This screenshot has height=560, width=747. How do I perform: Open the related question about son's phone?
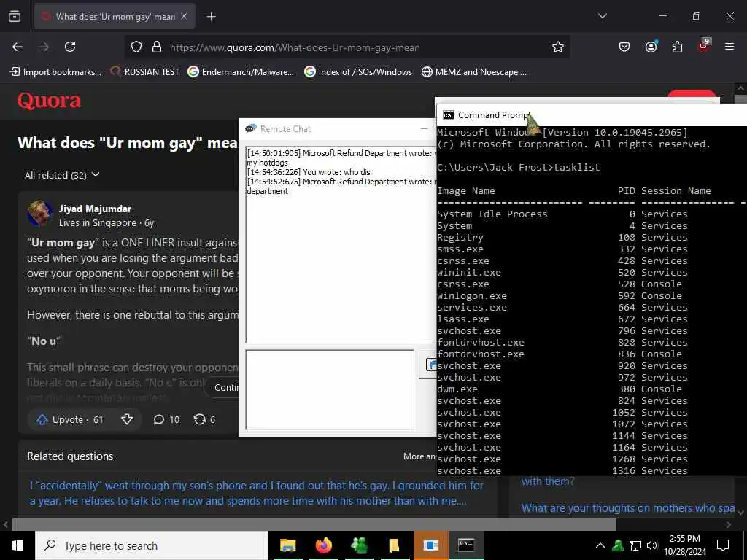[256, 493]
